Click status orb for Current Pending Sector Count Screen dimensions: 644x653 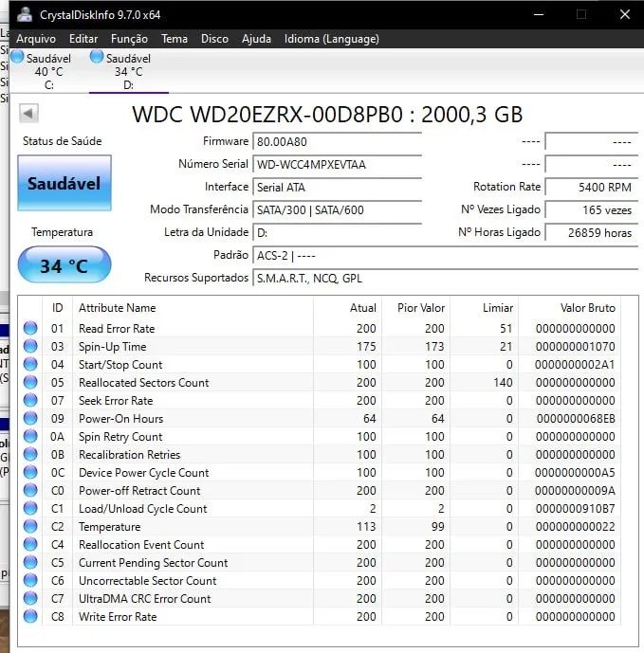pos(30,562)
